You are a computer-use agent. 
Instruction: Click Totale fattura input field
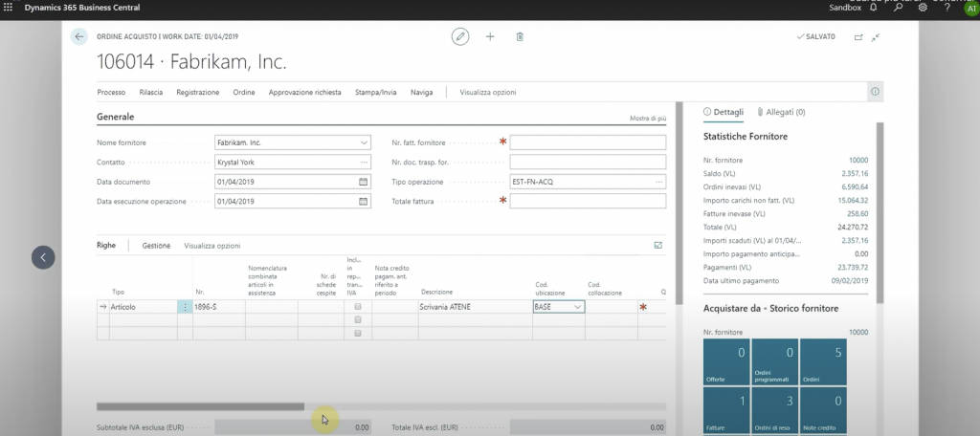pos(588,201)
